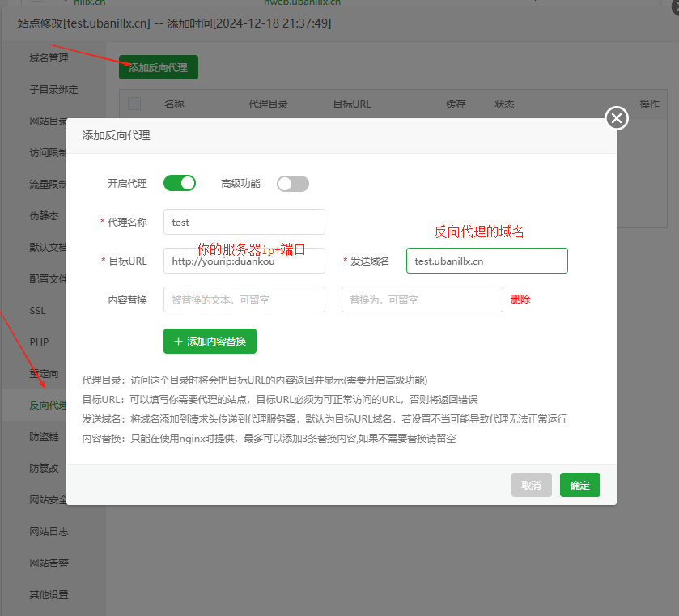679x616 pixels.
Task: Switch to the 子目录绑定 tab
Action: (x=53, y=90)
